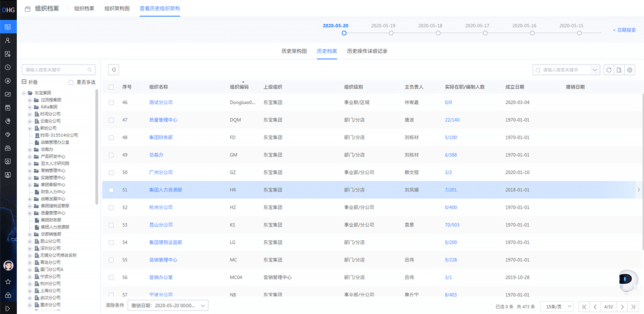Click the robot assistant icon

(628, 281)
